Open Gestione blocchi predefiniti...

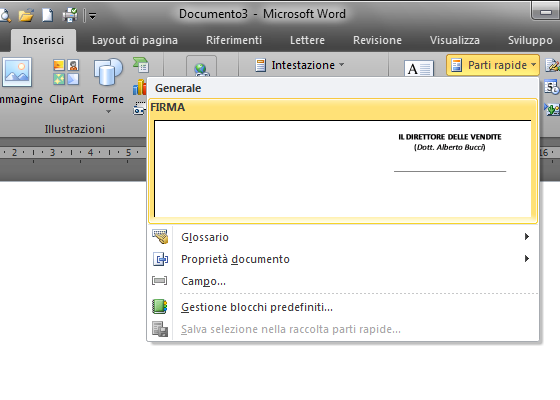[343, 307]
